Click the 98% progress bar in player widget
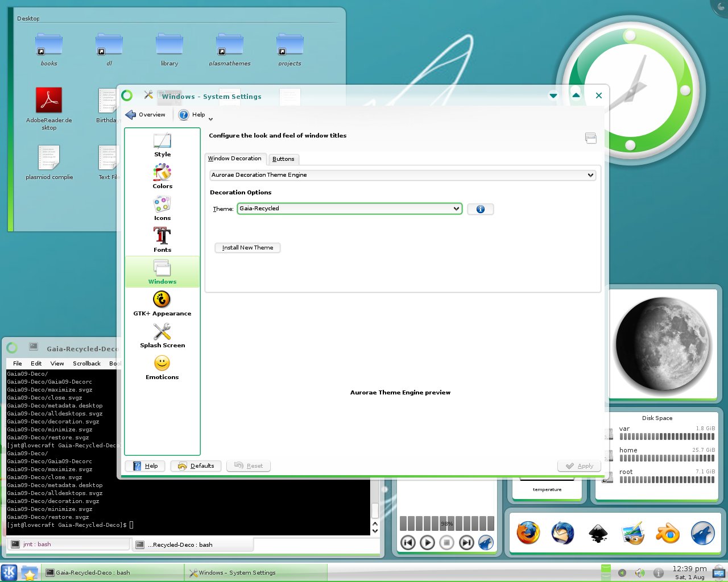Viewport: 728px width, 582px height. [447, 523]
